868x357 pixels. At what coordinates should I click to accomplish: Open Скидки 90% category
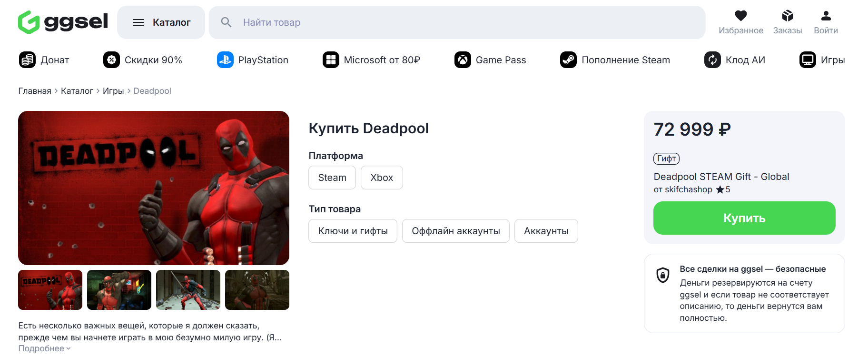coord(143,60)
